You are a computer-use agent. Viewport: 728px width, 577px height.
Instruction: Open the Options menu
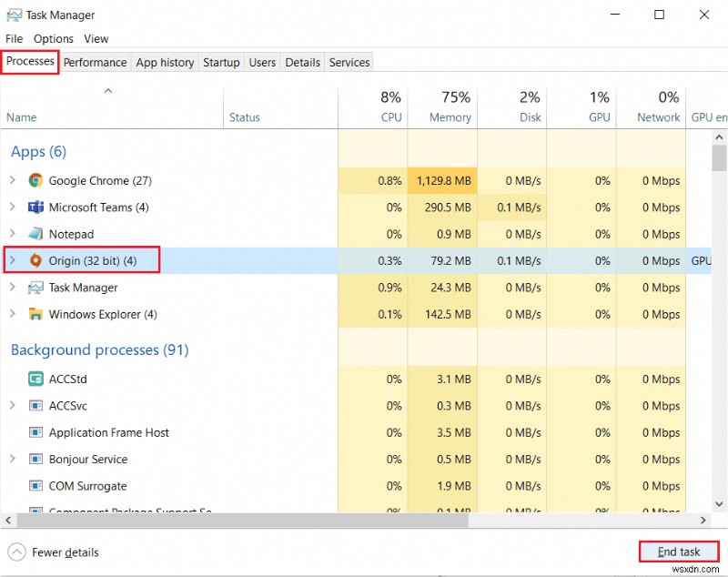tap(53, 38)
